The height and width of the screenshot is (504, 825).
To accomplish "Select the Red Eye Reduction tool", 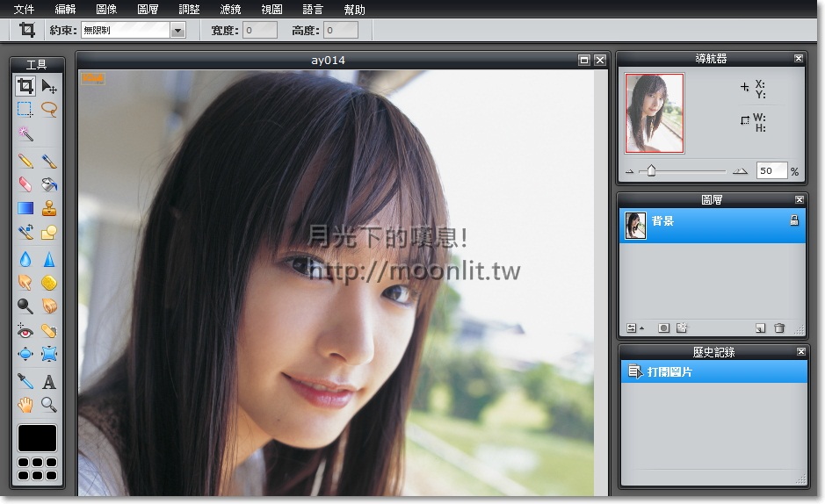I will [x=25, y=330].
